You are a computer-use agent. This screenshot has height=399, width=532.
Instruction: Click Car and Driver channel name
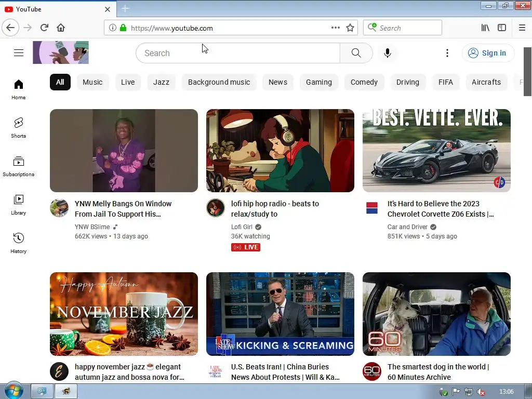[x=407, y=227]
